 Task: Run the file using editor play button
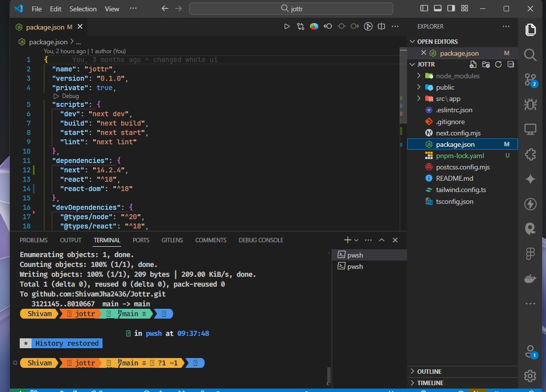(287, 27)
